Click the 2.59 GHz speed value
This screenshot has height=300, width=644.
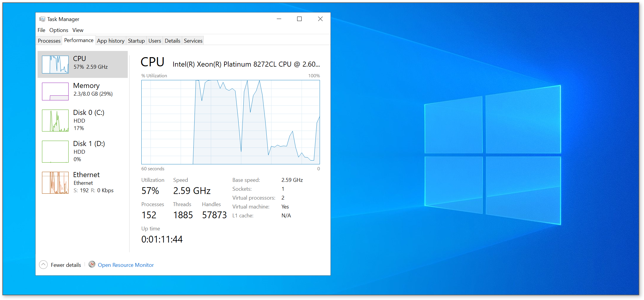click(192, 191)
